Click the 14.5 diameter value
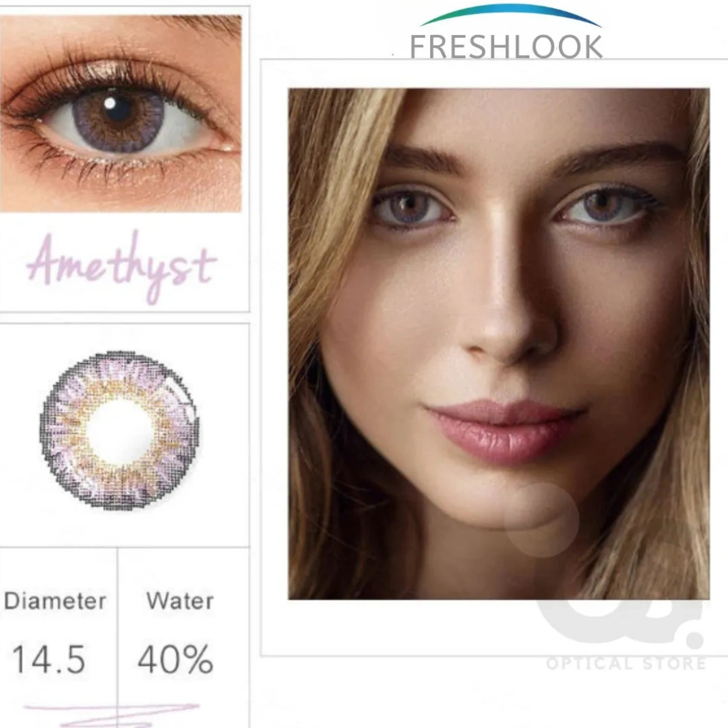 click(49, 659)
